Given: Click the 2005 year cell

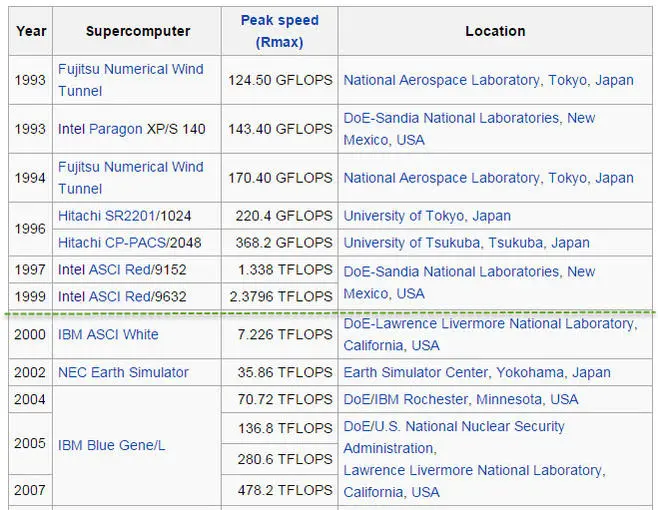Looking at the screenshot, I should (x=31, y=443).
